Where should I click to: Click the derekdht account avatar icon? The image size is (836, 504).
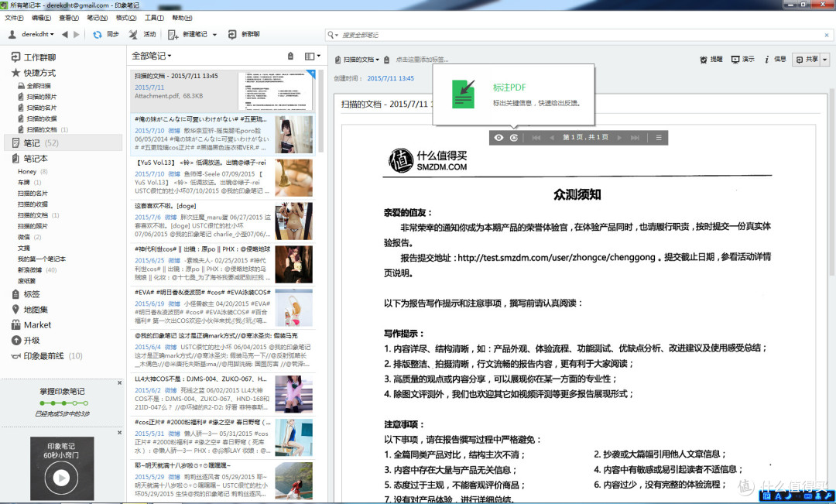tap(12, 35)
